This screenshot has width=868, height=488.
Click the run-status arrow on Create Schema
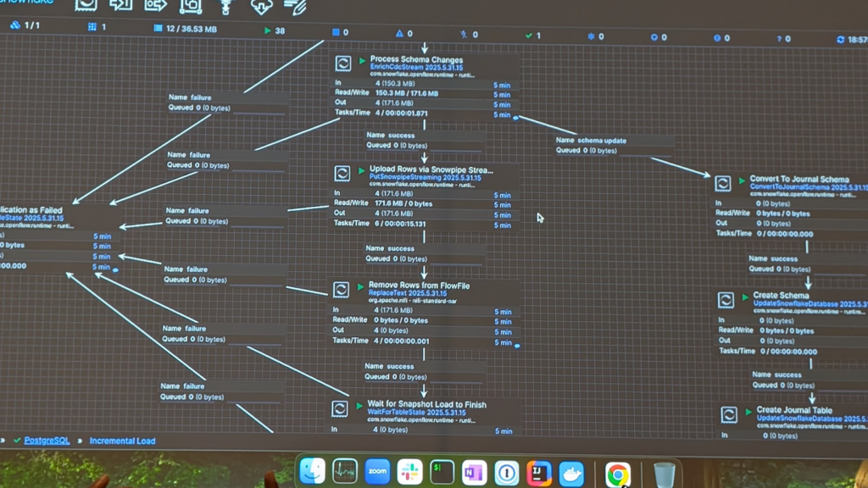pos(746,297)
